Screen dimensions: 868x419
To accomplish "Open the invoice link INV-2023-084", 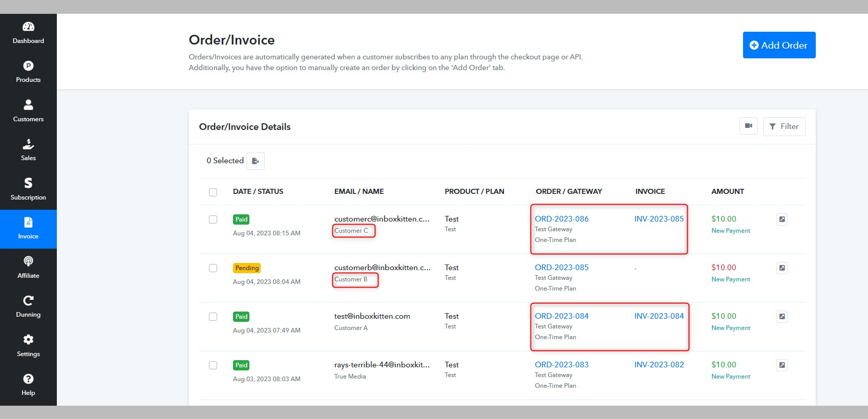I will [x=659, y=316].
